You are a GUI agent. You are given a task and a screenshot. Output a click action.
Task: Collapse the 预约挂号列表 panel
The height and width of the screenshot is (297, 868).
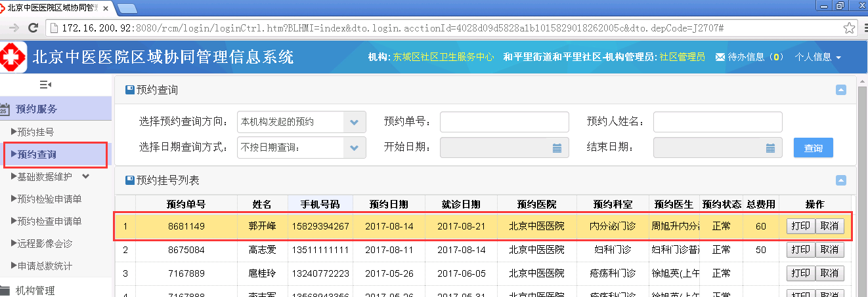coord(840,180)
